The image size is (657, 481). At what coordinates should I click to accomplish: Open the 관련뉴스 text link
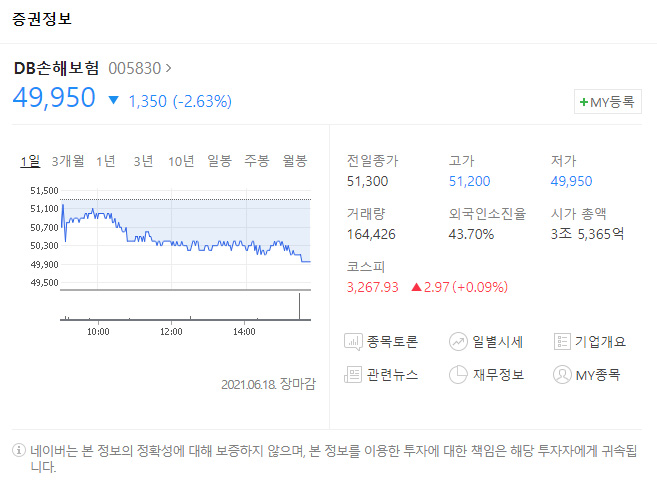392,375
